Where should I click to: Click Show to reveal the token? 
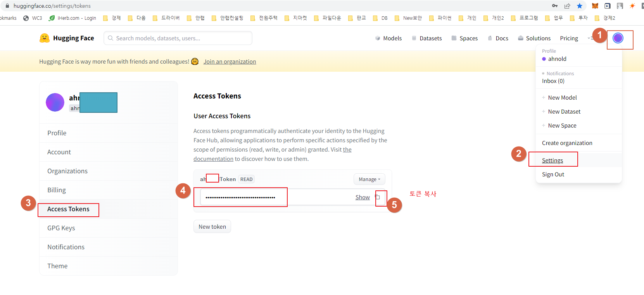(x=363, y=197)
